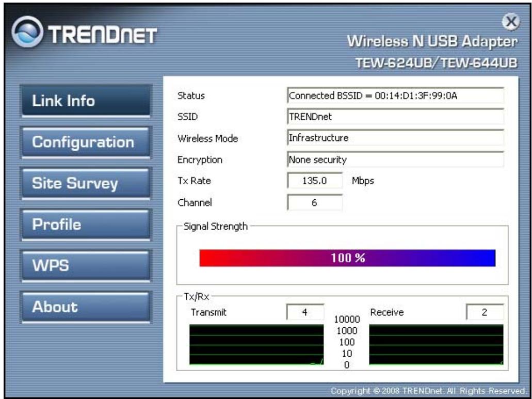The image size is (532, 399).
Task: Click the Encryption label
Action: (x=200, y=160)
